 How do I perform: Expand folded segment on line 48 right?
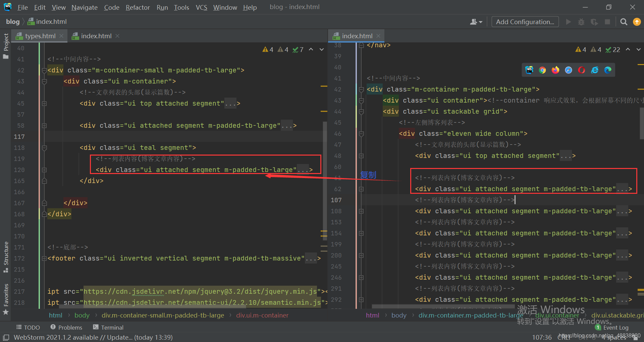pyautogui.click(x=361, y=156)
